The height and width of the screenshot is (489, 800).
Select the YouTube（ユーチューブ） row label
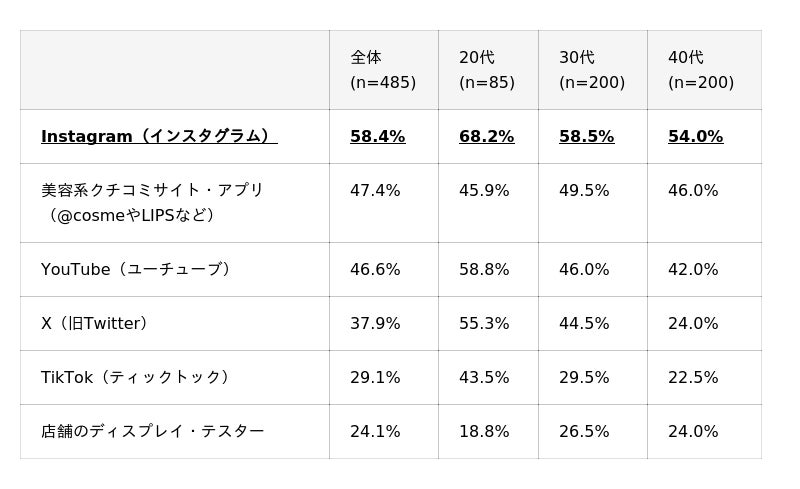pyautogui.click(x=136, y=269)
